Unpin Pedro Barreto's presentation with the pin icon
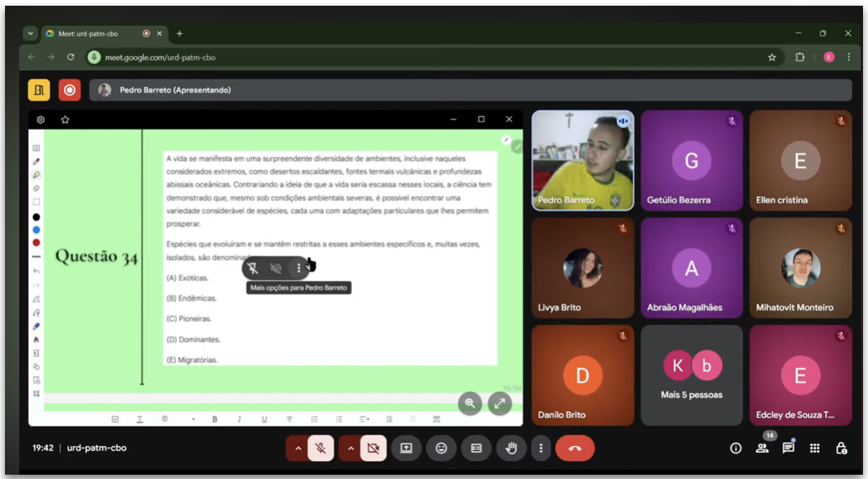Image resolution: width=868 pixels, height=479 pixels. 253,268
